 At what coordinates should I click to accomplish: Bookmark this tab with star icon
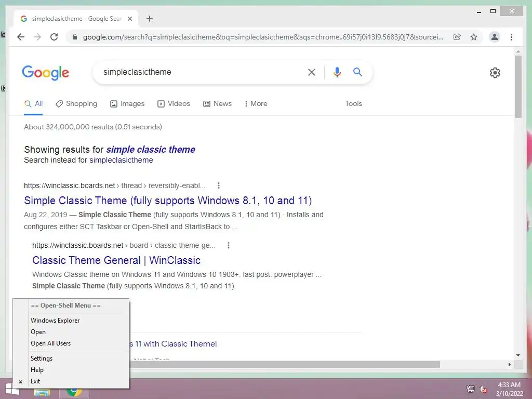[474, 37]
